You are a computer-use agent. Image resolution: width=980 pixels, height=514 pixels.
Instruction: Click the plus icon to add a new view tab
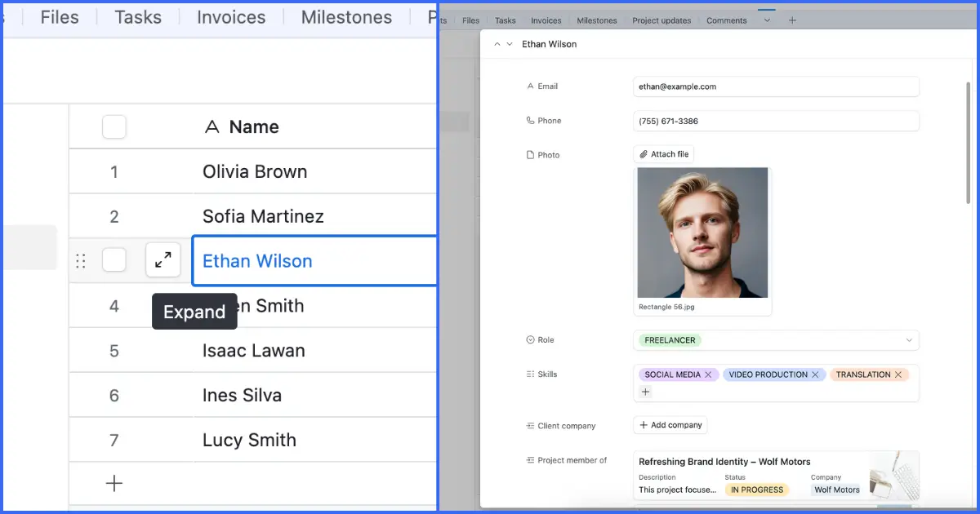coord(792,20)
